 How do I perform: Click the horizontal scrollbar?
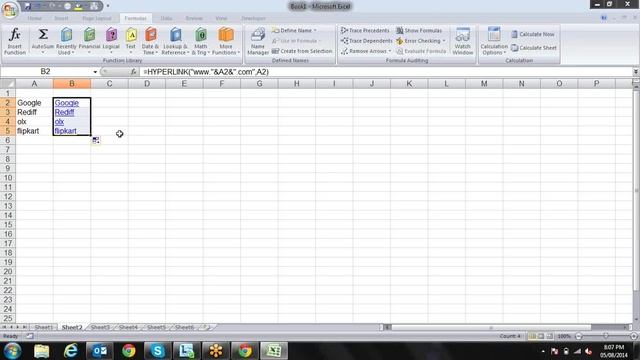point(491,327)
